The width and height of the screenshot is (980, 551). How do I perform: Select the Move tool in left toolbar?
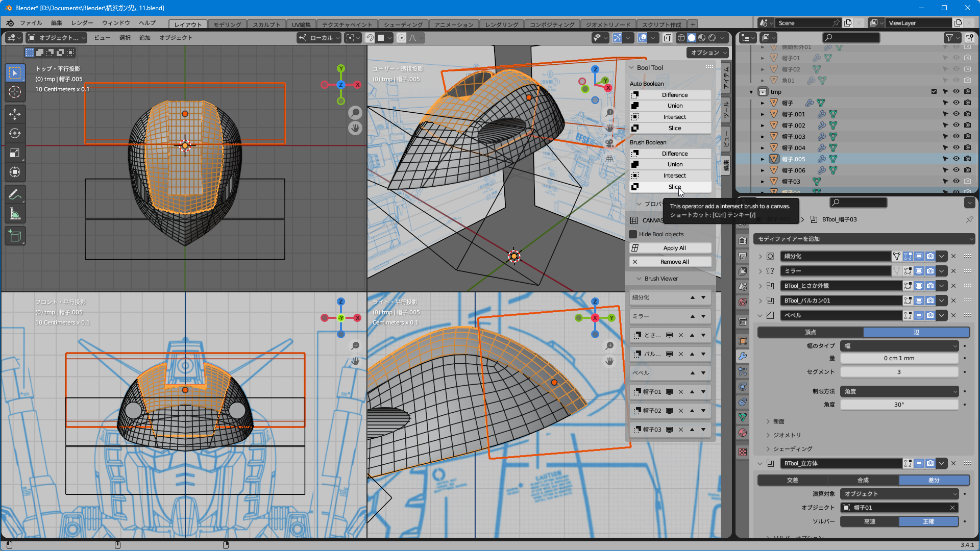(15, 114)
